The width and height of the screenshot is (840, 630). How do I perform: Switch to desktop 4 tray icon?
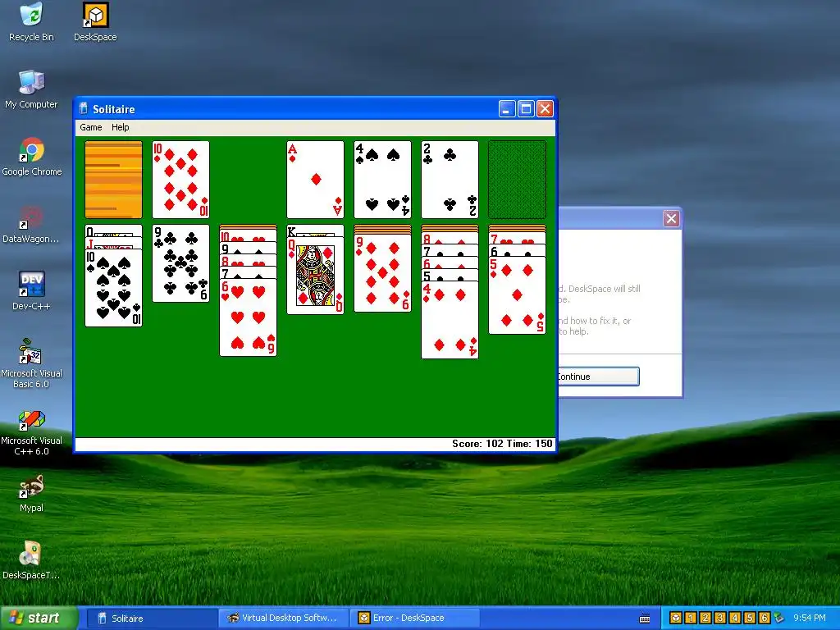[x=734, y=618]
